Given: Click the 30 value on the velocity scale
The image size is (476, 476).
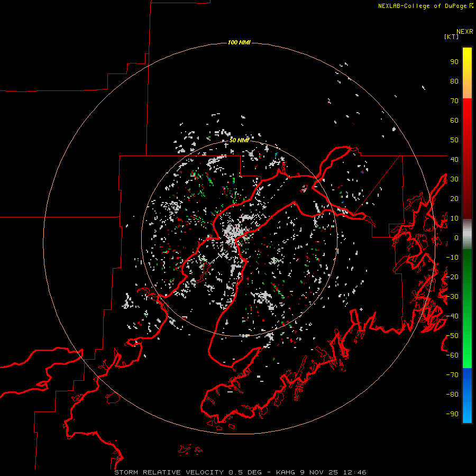Looking at the screenshot, I should [x=454, y=179].
